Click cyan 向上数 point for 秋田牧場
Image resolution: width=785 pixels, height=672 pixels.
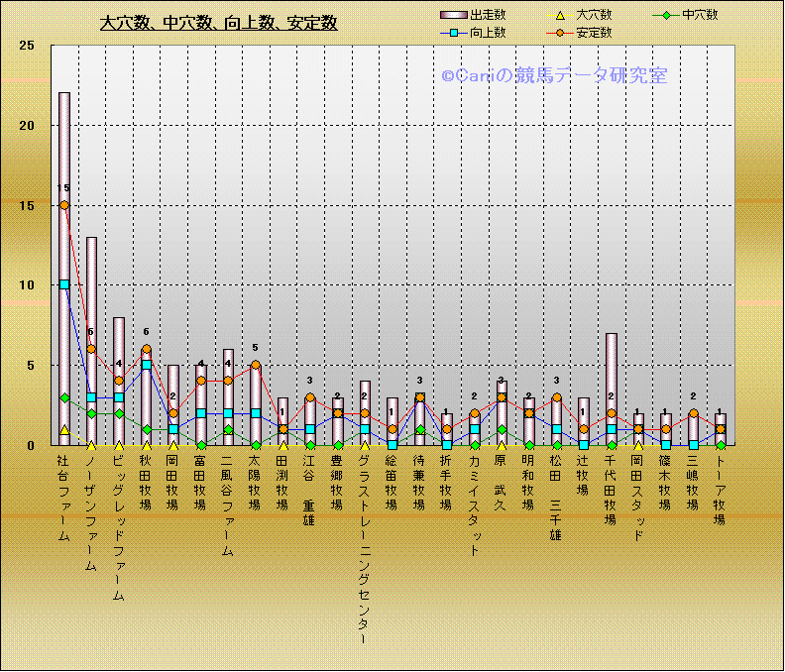(x=147, y=365)
